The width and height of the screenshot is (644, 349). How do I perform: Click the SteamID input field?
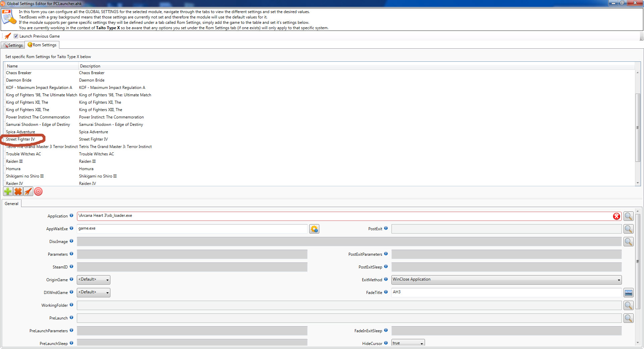point(192,267)
